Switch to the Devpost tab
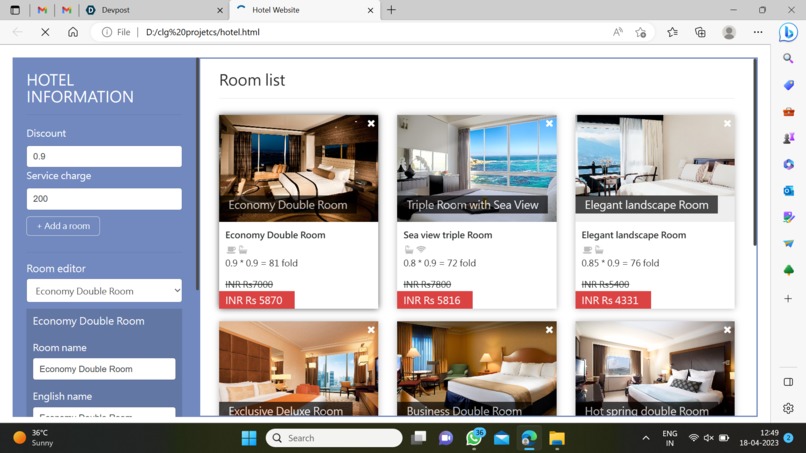 click(x=154, y=10)
